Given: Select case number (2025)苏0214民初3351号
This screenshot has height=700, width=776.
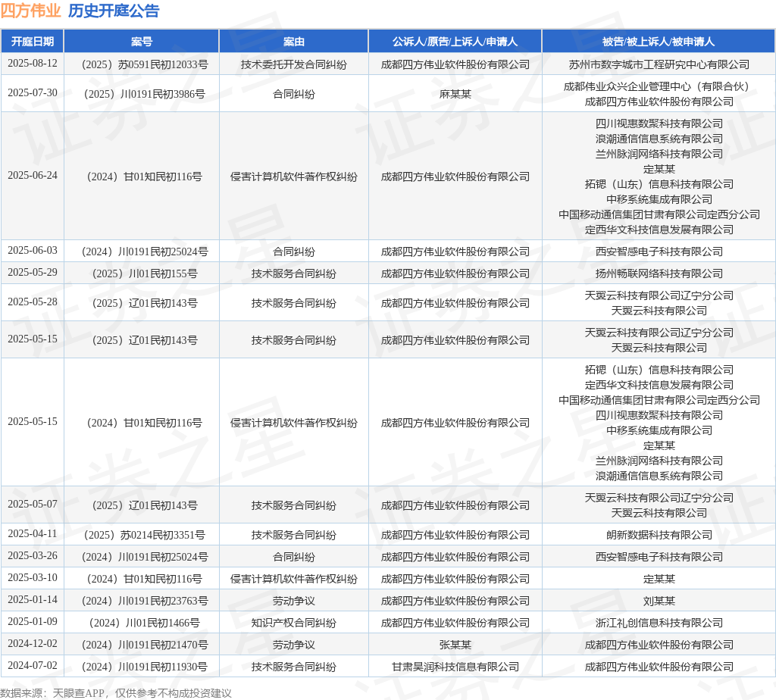Looking at the screenshot, I should 145,535.
